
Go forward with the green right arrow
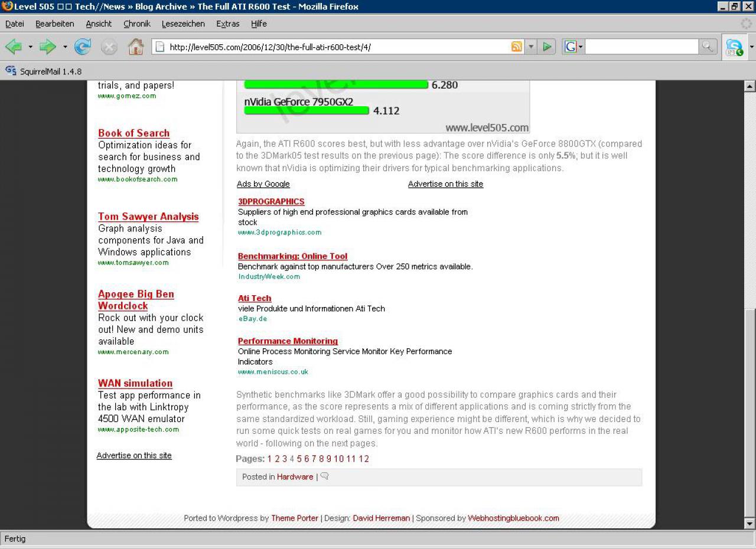point(47,47)
